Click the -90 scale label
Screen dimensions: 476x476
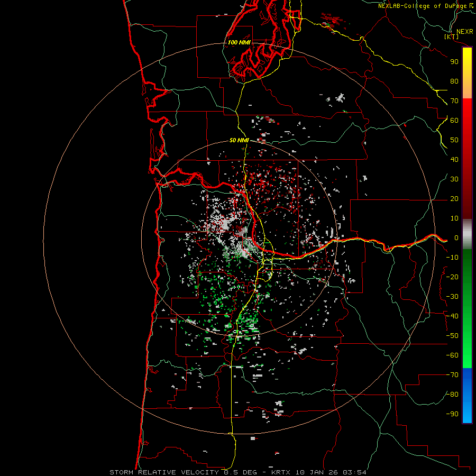[452, 414]
